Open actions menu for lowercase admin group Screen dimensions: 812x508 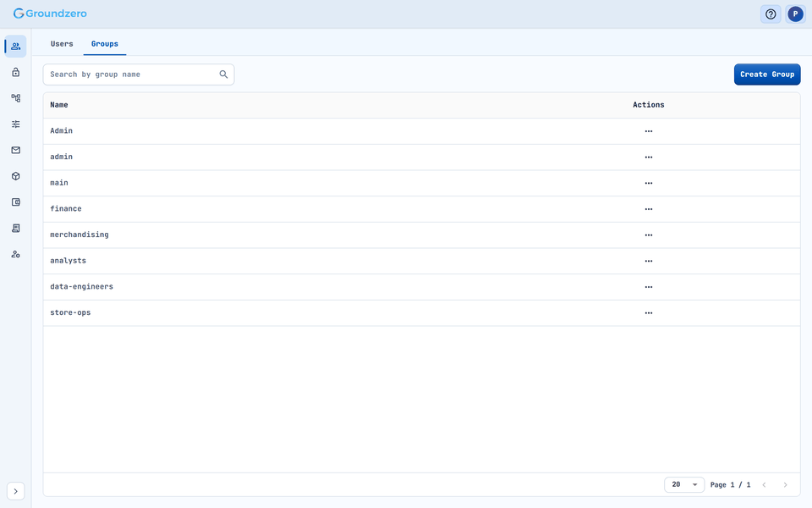tap(649, 157)
